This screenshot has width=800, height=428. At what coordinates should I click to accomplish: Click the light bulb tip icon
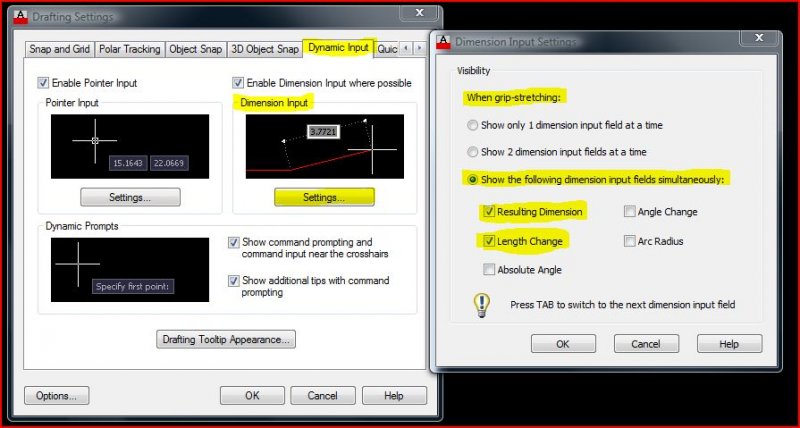click(481, 306)
